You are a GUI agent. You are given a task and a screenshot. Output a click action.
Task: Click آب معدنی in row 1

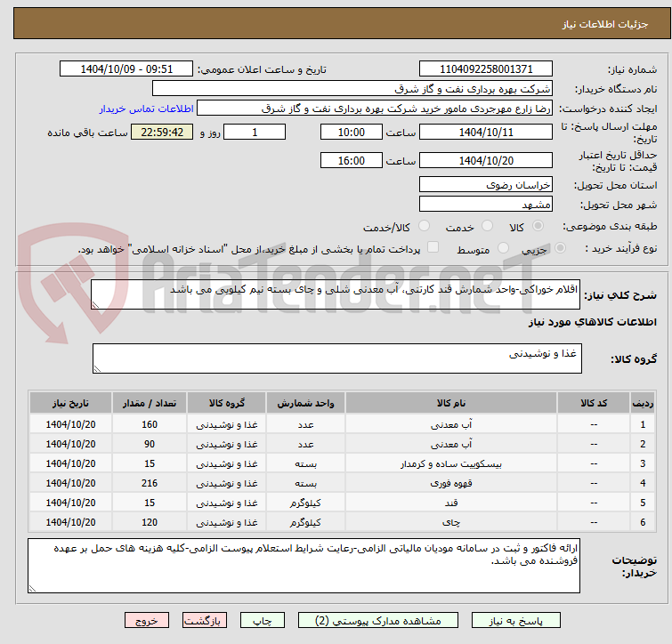pos(451,425)
